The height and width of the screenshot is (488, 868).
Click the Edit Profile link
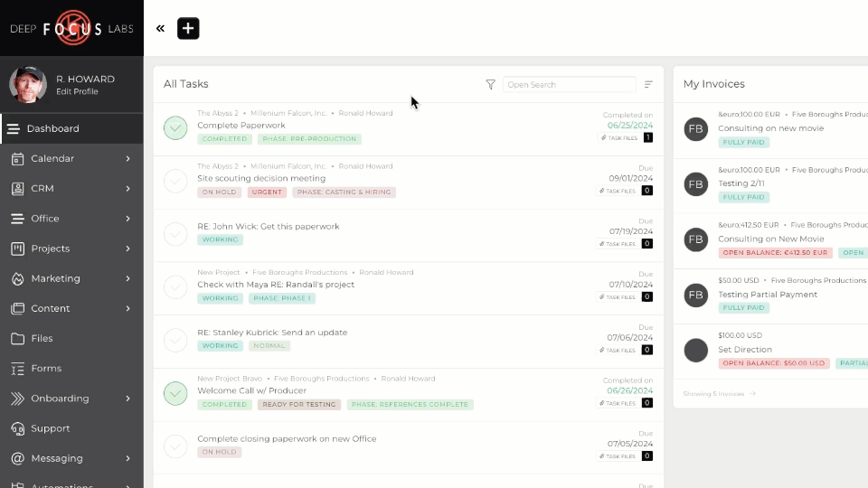click(x=77, y=91)
